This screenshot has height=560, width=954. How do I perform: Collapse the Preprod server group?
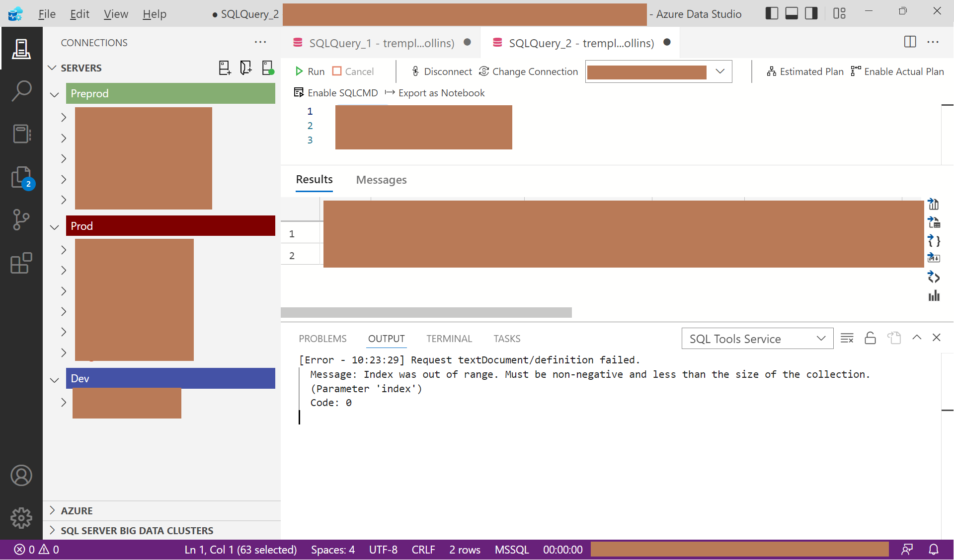[x=54, y=94]
